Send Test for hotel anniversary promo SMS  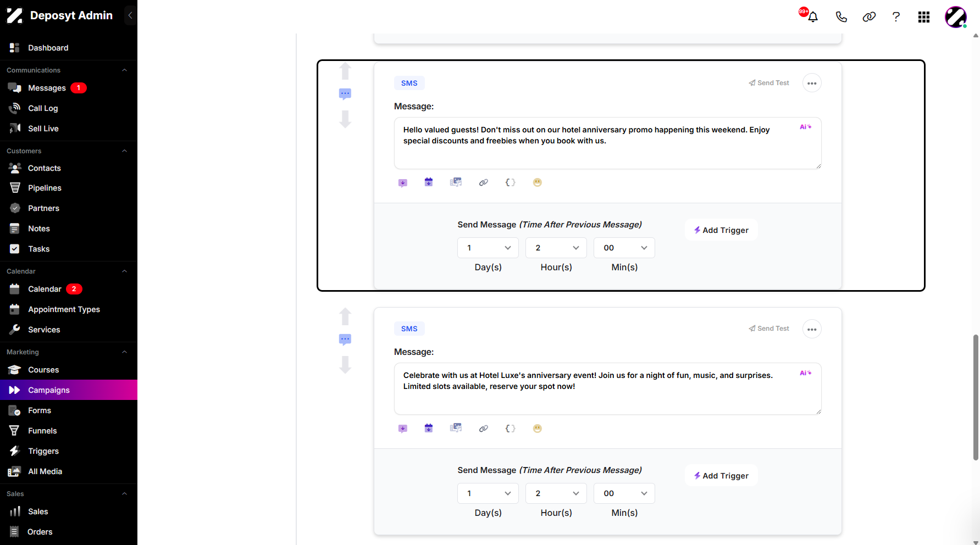coord(769,83)
